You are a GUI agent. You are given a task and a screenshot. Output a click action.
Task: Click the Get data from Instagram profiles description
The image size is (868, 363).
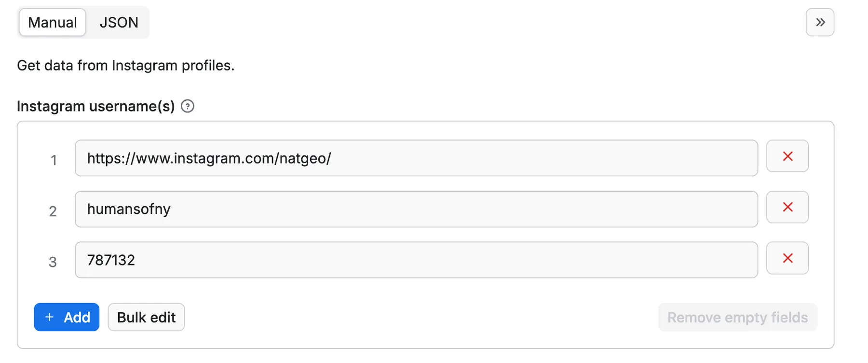point(125,65)
